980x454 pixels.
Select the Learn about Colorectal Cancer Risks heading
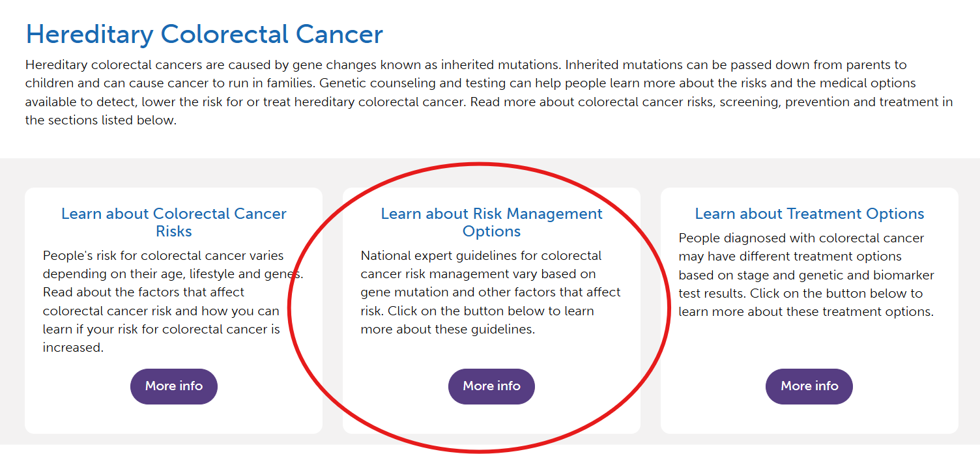pyautogui.click(x=173, y=223)
